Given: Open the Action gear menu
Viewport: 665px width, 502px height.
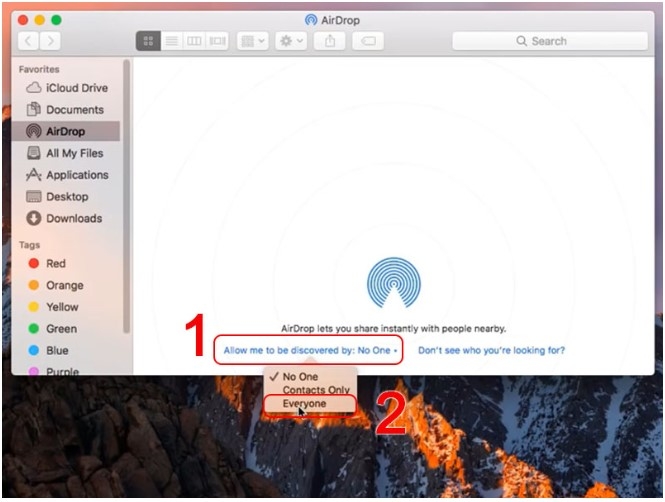Looking at the screenshot, I should point(291,41).
